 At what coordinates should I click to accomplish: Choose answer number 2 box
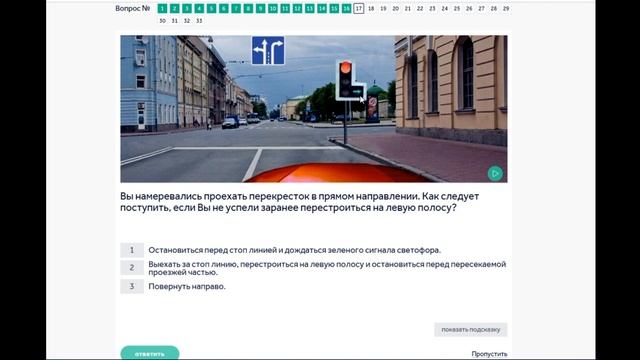pyautogui.click(x=132, y=268)
